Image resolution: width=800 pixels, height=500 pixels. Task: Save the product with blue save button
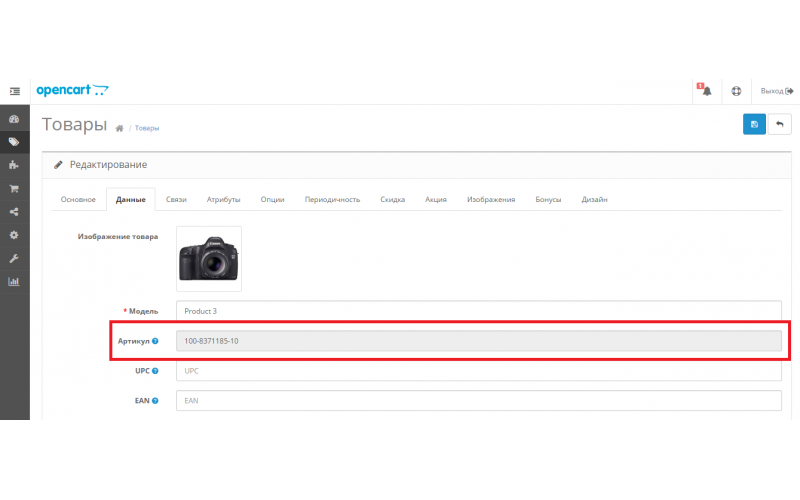754,124
